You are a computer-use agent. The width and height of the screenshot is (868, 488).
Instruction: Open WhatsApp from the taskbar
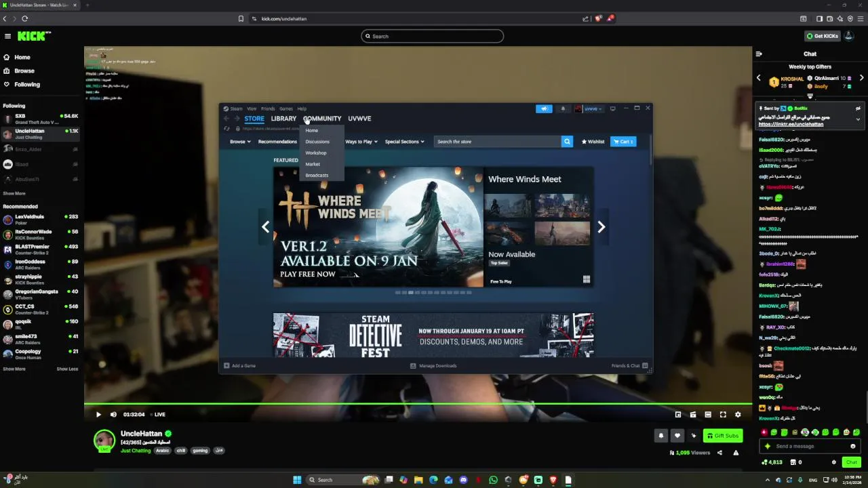pos(493,480)
